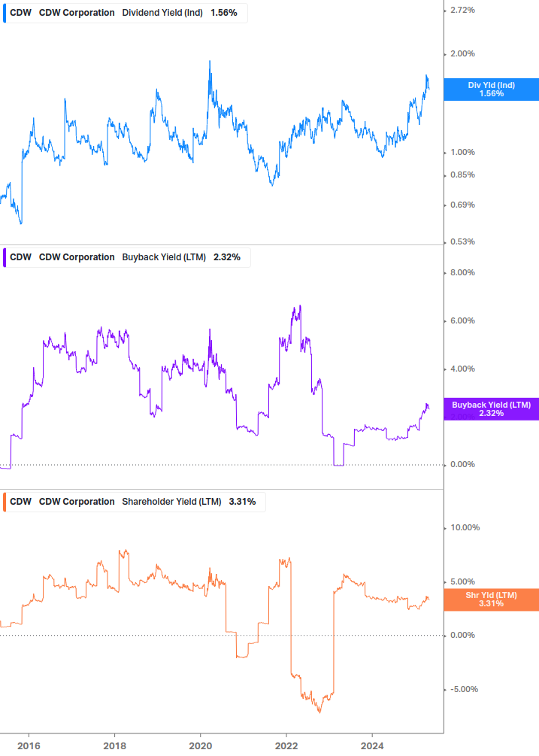
Task: Click the 0.00% label in buyback panel
Action: pos(462,464)
